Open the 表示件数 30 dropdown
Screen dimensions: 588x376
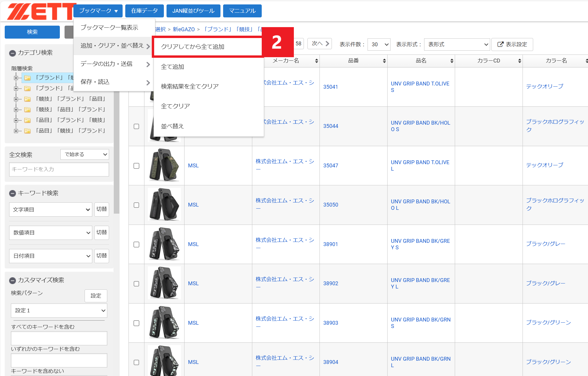(x=379, y=44)
